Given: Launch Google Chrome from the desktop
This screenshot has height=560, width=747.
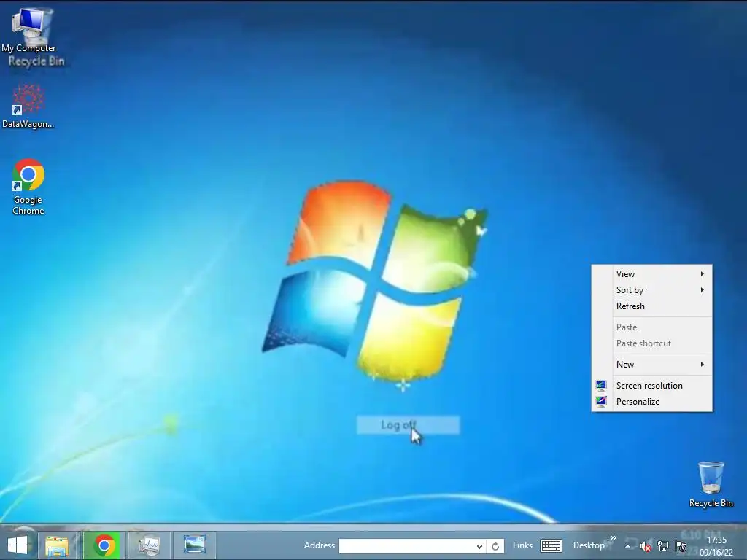Looking at the screenshot, I should coord(28,187).
